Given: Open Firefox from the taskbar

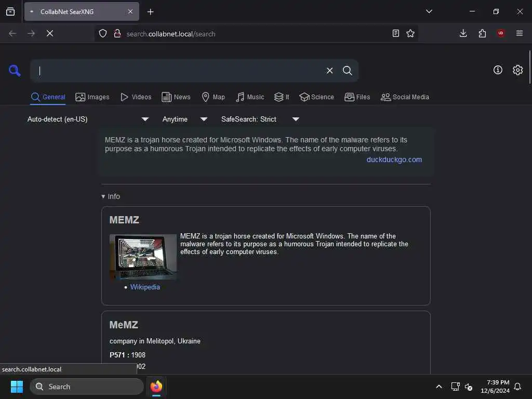Looking at the screenshot, I should (156, 387).
